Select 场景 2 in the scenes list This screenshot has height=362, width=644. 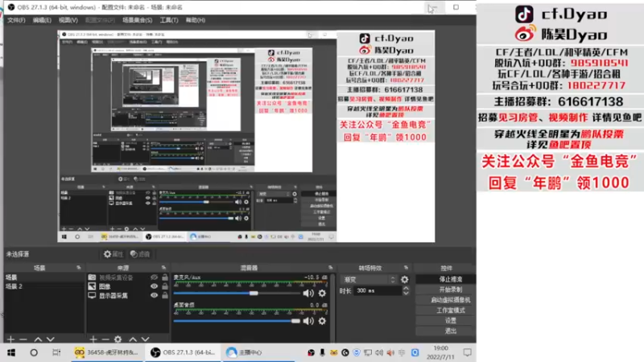click(44, 286)
